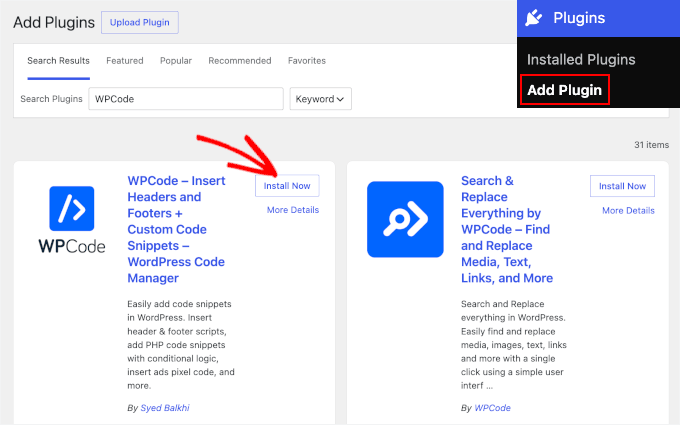
Task: Click the 'Search and Replace everything in WordPress' description
Action: pos(514,345)
